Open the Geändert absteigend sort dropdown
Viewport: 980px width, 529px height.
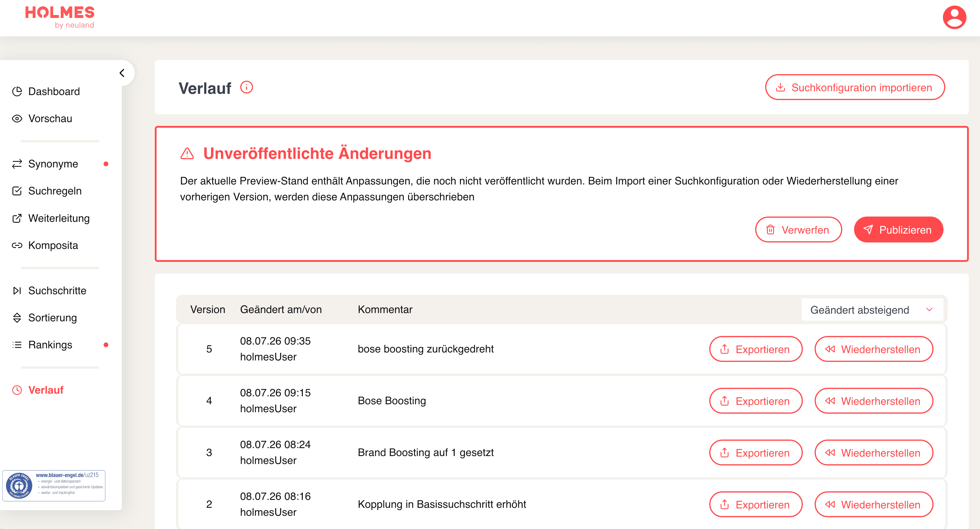click(x=872, y=310)
